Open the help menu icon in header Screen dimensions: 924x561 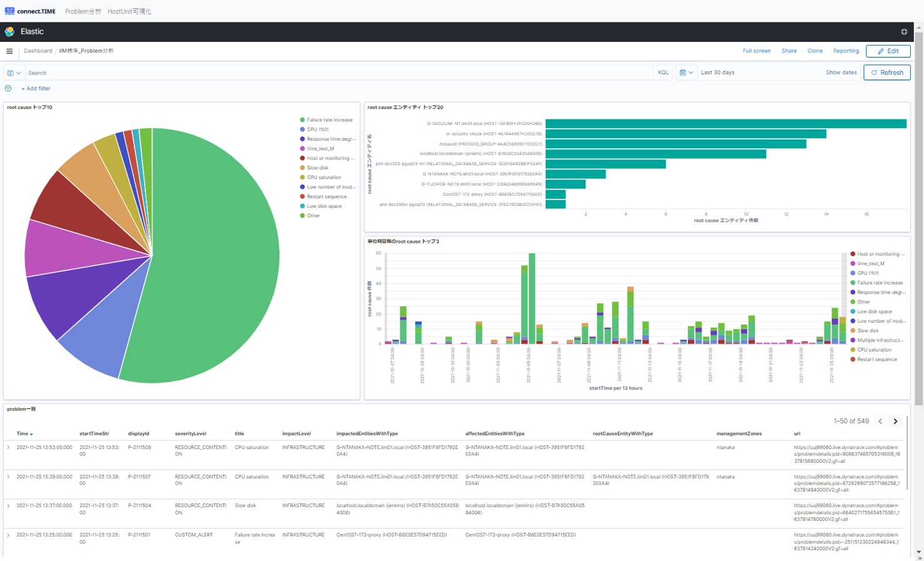(904, 32)
